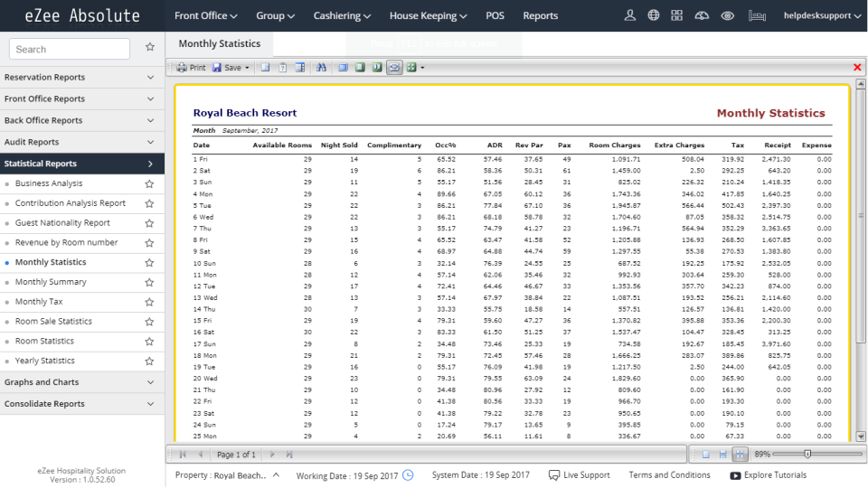This screenshot has height=488, width=868.
Task: Click the guest profile person icon
Action: (x=630, y=15)
